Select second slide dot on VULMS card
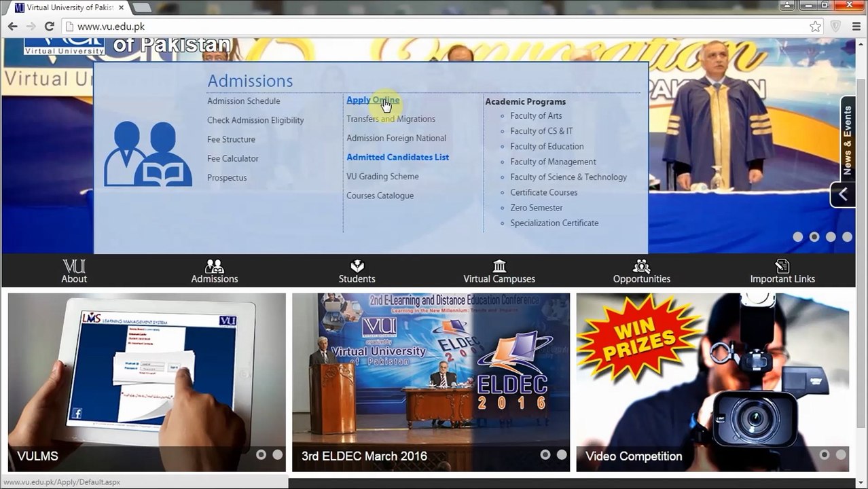 277,455
